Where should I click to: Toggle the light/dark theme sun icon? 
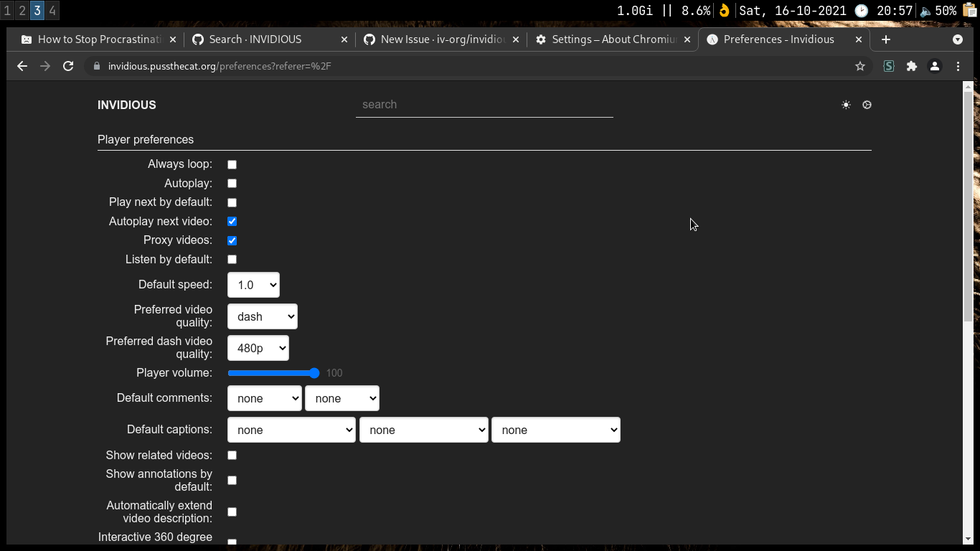tap(845, 105)
